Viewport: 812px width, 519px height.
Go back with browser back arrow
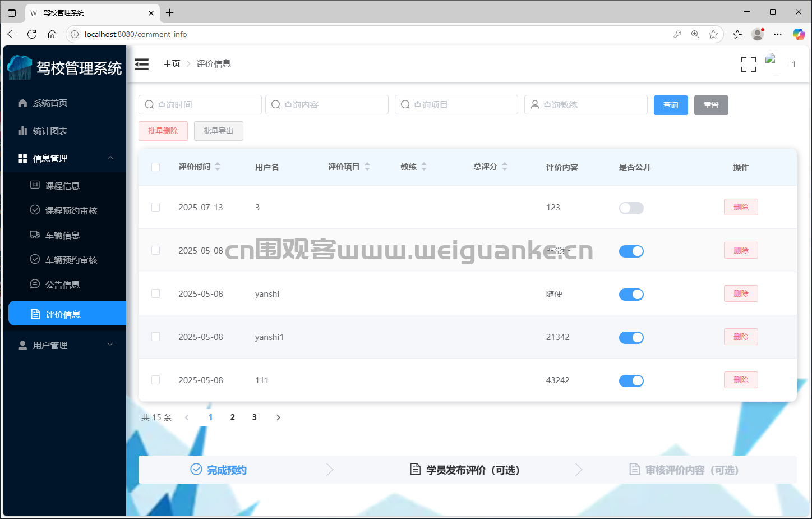12,34
